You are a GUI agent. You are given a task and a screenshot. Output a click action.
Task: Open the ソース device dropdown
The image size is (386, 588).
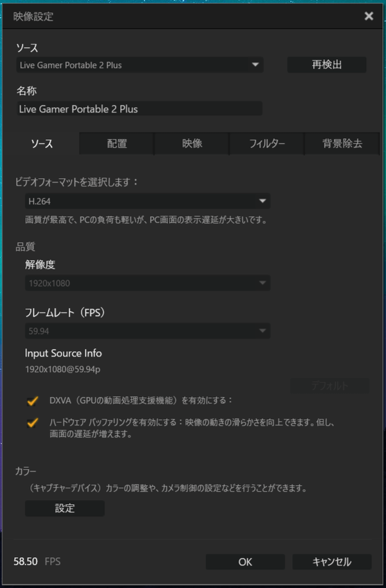(140, 65)
